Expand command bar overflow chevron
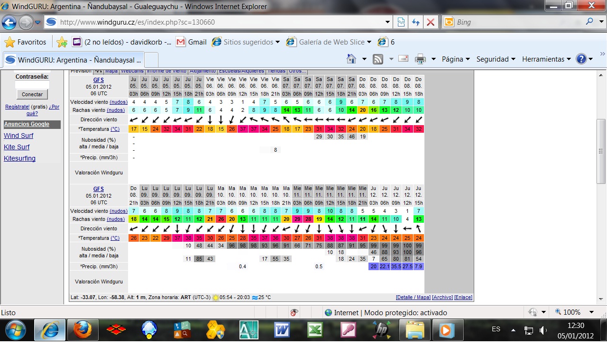This screenshot has height=364, width=607. [x=602, y=54]
